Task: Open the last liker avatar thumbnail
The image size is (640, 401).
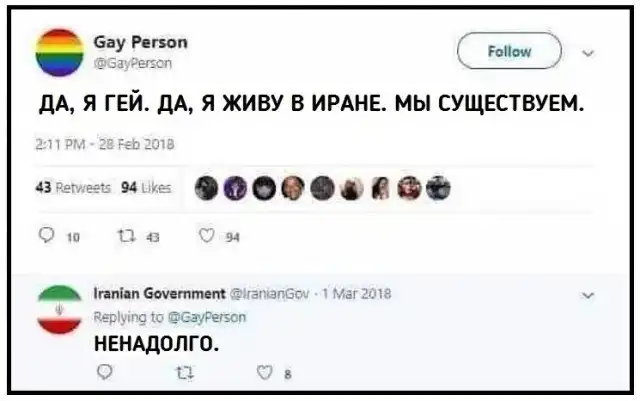Action: pyautogui.click(x=438, y=188)
